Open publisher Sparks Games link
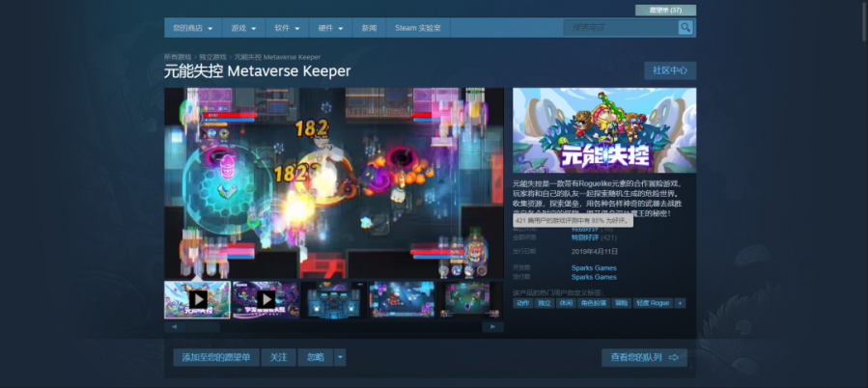The image size is (868, 388). click(x=594, y=277)
